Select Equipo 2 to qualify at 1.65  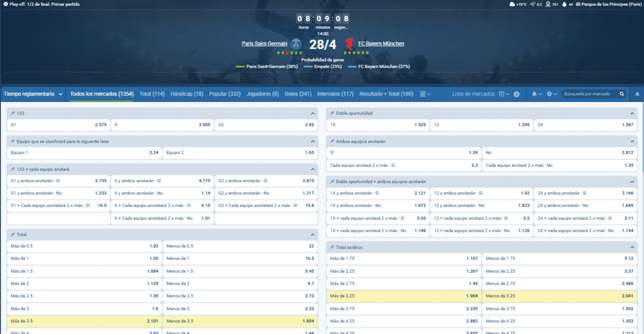240,152
